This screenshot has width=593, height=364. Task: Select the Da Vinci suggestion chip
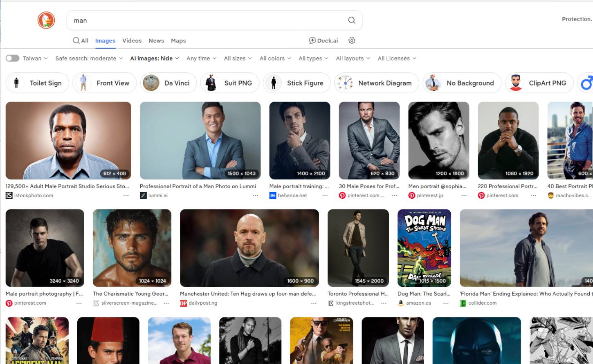click(x=168, y=83)
